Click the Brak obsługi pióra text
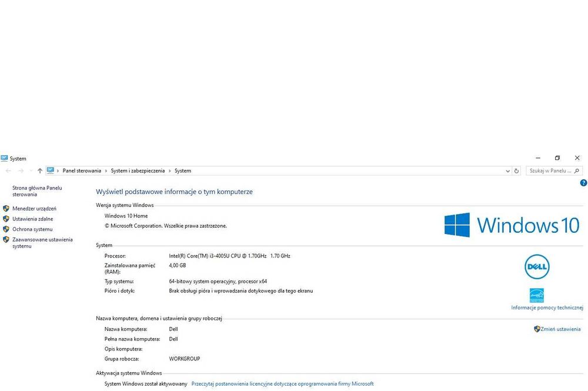Screen dimensions: 588x391 pyautogui.click(x=240, y=290)
